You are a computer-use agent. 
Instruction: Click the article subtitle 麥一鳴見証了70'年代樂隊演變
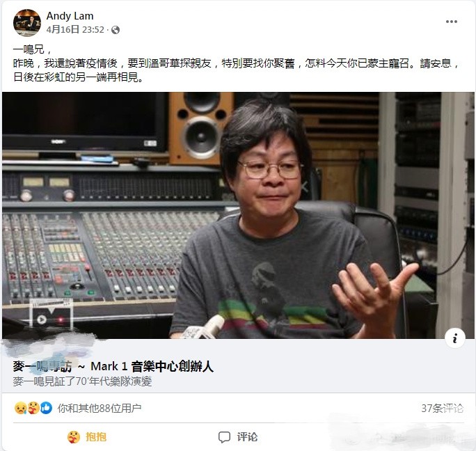click(82, 381)
